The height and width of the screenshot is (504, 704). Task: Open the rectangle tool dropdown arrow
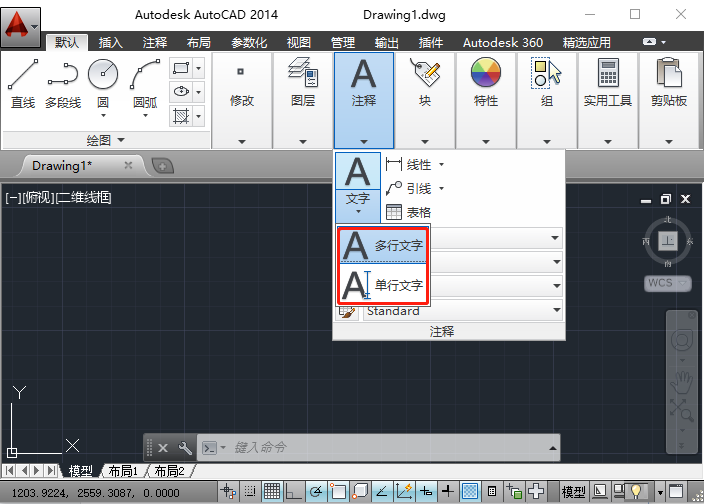(198, 69)
